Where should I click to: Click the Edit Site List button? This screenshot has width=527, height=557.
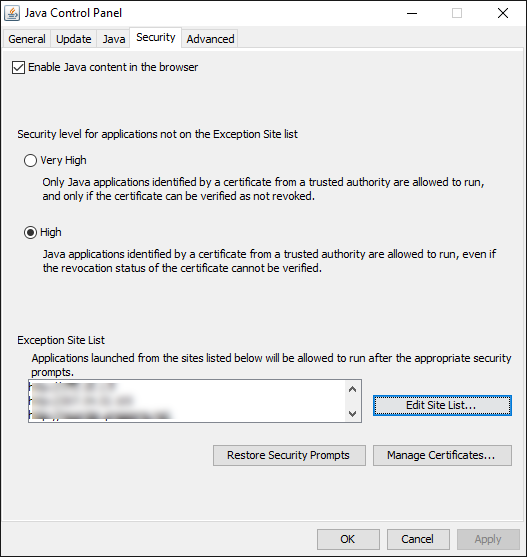[442, 405]
